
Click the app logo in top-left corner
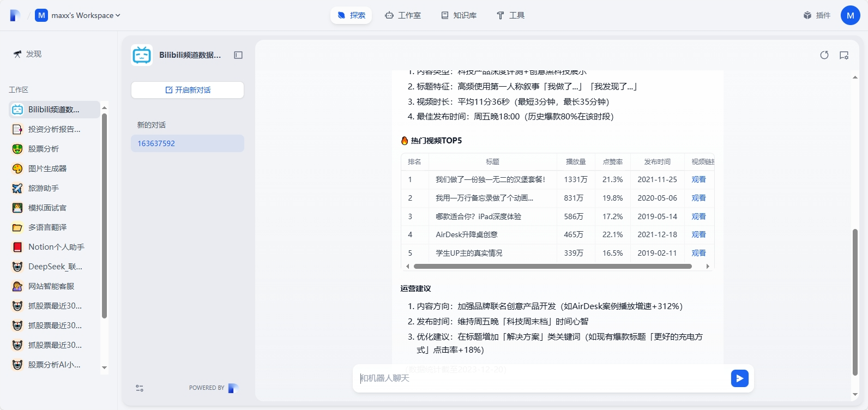pos(15,15)
